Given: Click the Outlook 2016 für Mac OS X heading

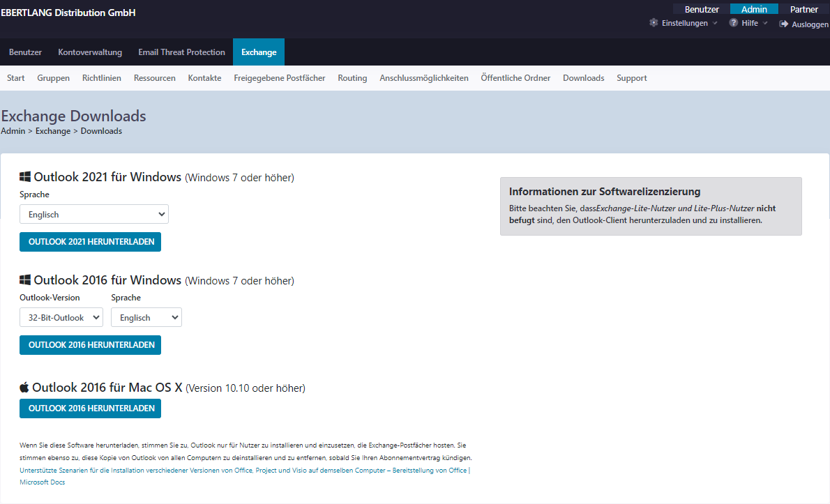Looking at the screenshot, I should click(107, 387).
